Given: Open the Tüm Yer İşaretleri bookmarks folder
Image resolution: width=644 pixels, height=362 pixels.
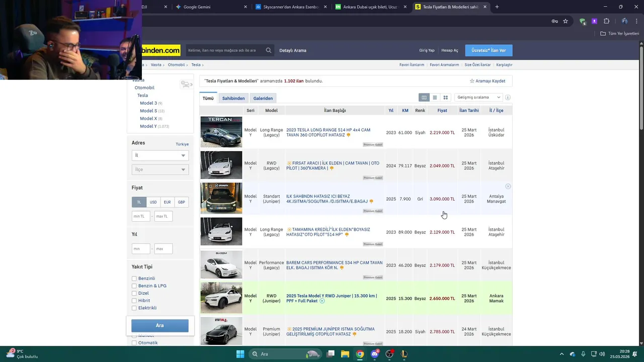Looking at the screenshot, I should [x=619, y=33].
